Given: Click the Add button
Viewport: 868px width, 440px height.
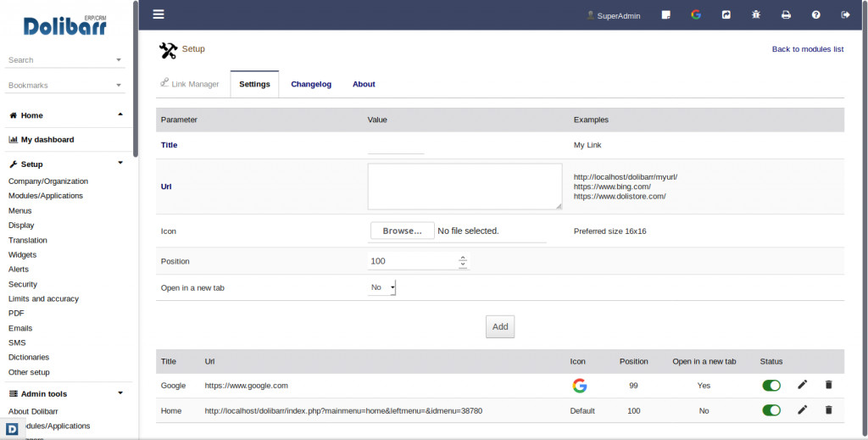Looking at the screenshot, I should click(500, 326).
